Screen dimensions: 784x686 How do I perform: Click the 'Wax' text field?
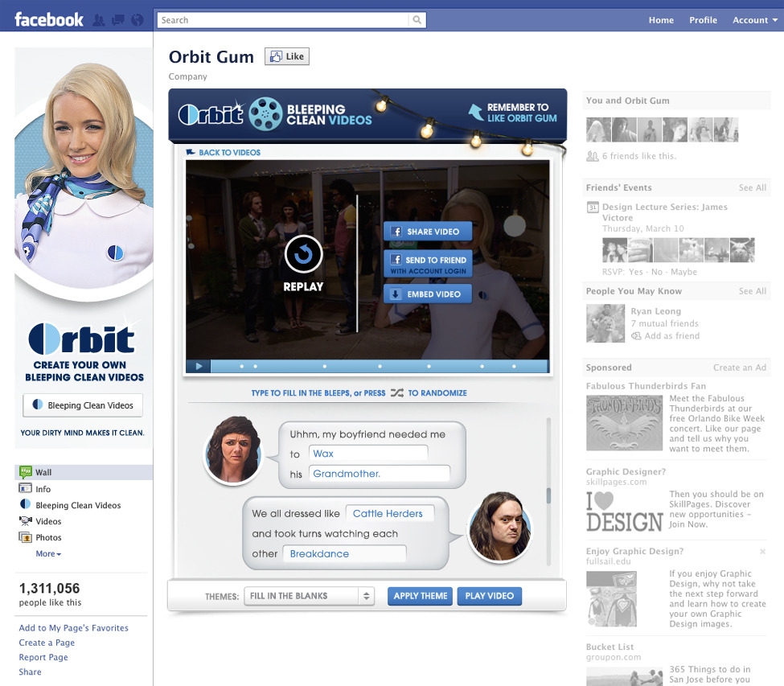coord(368,453)
